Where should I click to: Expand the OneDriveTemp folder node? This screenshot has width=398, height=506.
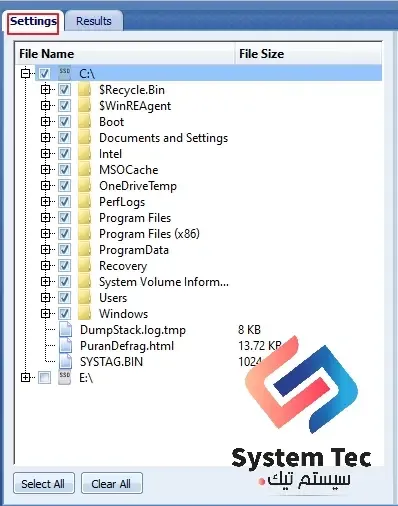pyautogui.click(x=45, y=185)
